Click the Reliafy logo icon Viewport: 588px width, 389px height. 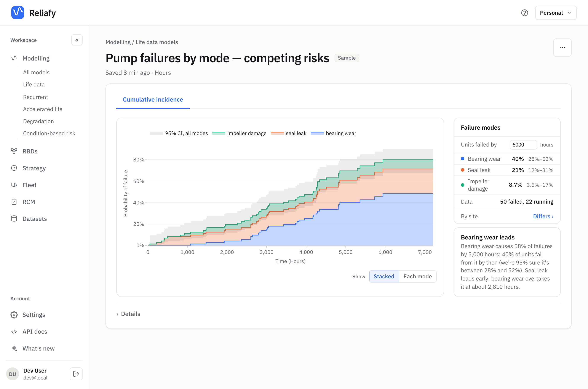click(18, 12)
